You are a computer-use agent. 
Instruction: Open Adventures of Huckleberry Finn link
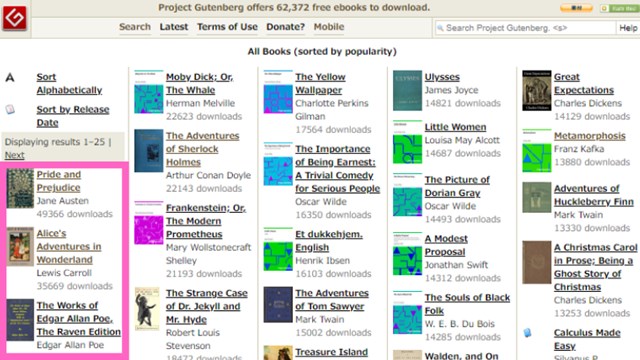pyautogui.click(x=593, y=195)
